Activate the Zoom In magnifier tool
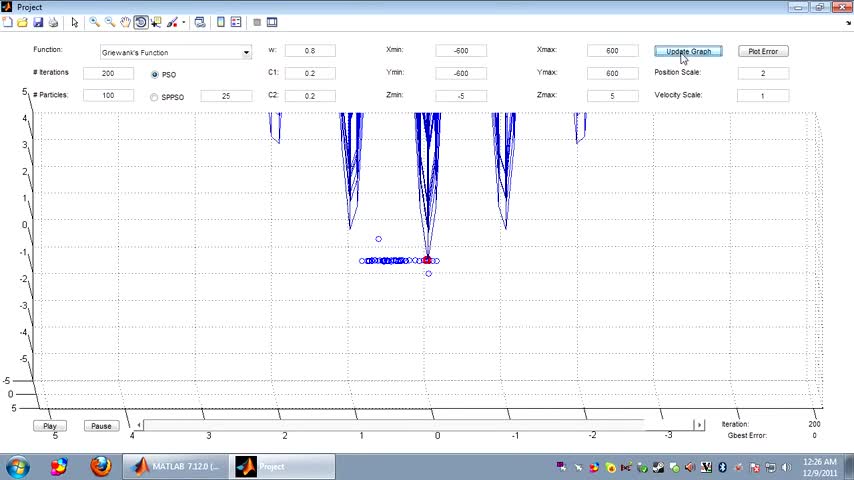Image resolution: width=854 pixels, height=480 pixels. (x=95, y=22)
